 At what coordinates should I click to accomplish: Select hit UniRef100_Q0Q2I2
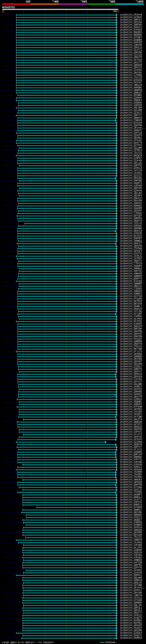(131, 635)
